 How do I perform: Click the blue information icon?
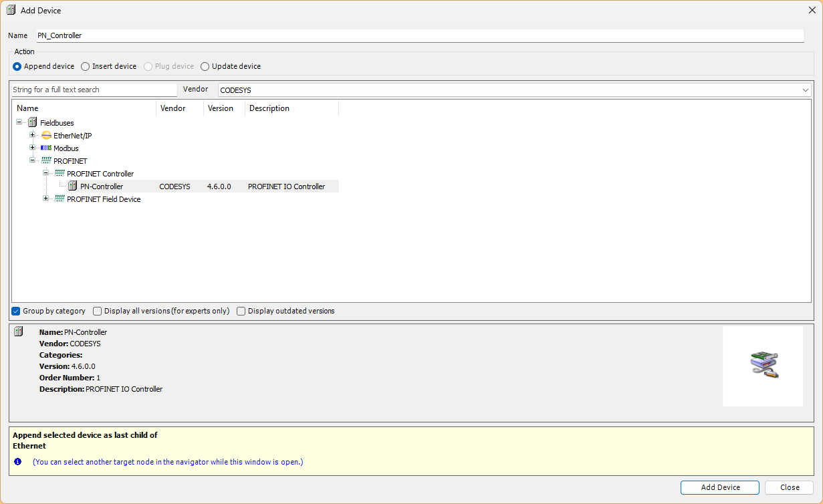click(x=18, y=462)
